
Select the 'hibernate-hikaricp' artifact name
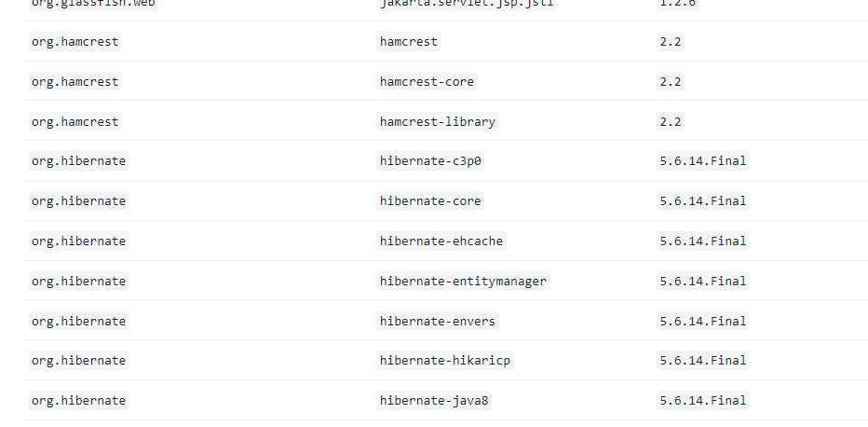(x=444, y=361)
